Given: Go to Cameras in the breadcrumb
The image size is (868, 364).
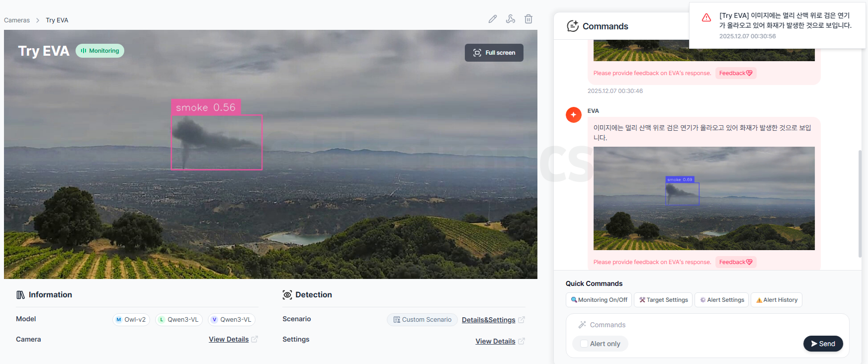Looking at the screenshot, I should (x=17, y=20).
